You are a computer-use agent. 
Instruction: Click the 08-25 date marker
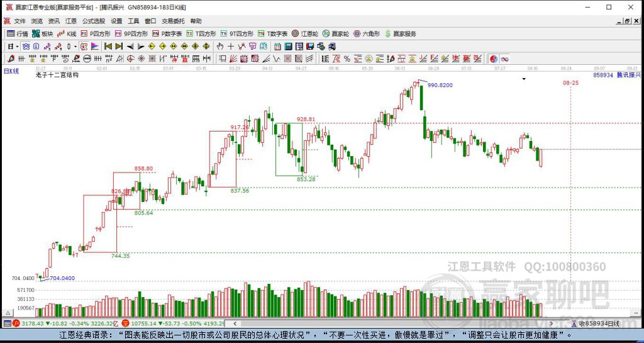(x=571, y=82)
